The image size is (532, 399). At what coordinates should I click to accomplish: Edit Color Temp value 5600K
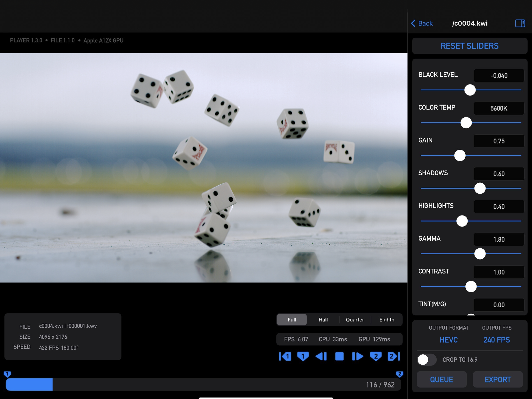pos(499,108)
